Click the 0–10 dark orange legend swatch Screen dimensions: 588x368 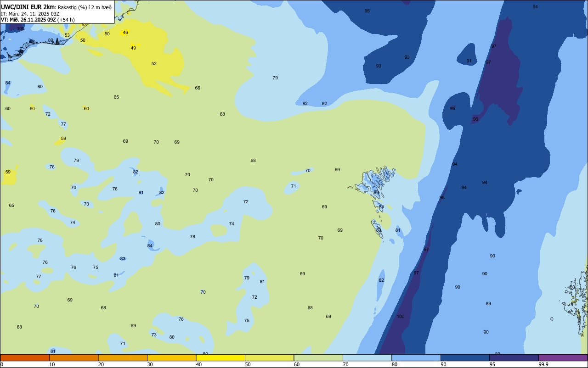(x=25, y=357)
